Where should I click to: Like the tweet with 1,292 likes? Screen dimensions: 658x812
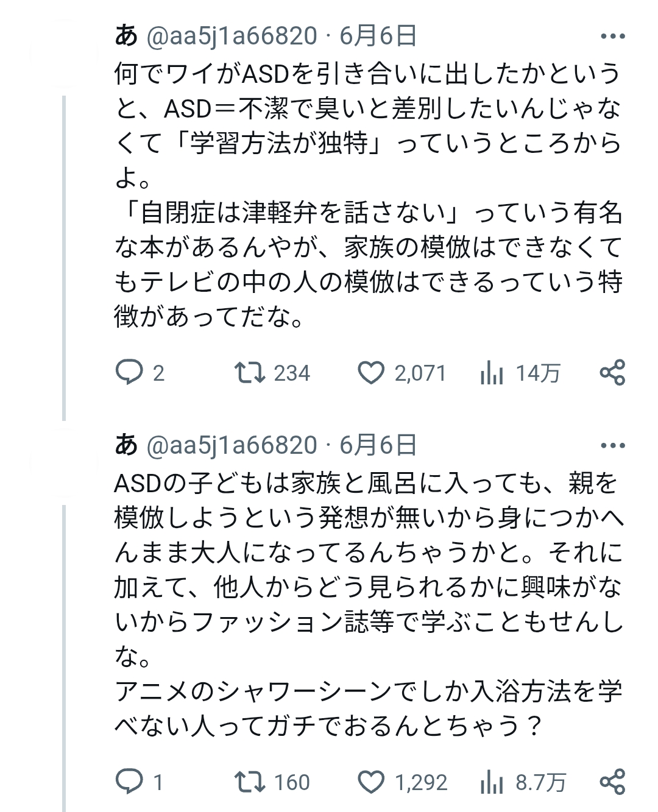[370, 782]
